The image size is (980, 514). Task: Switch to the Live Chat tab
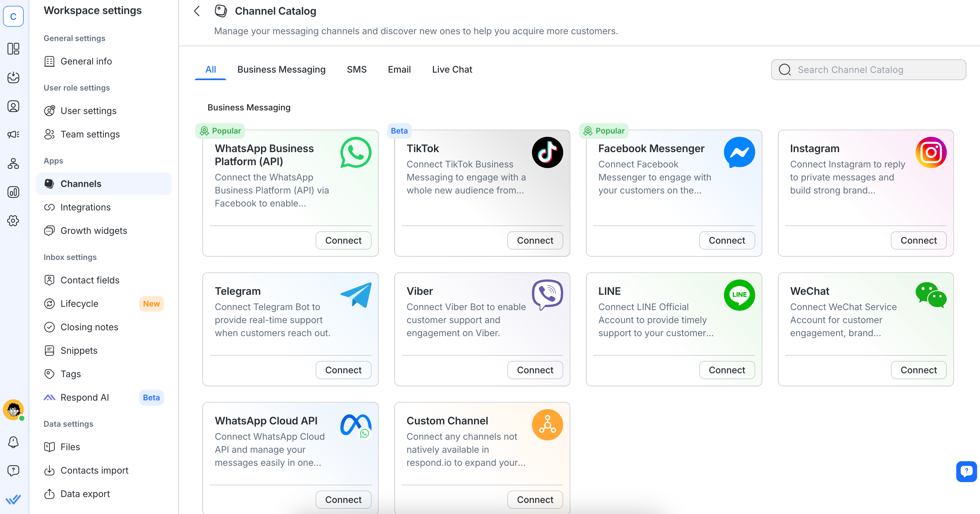tap(452, 69)
